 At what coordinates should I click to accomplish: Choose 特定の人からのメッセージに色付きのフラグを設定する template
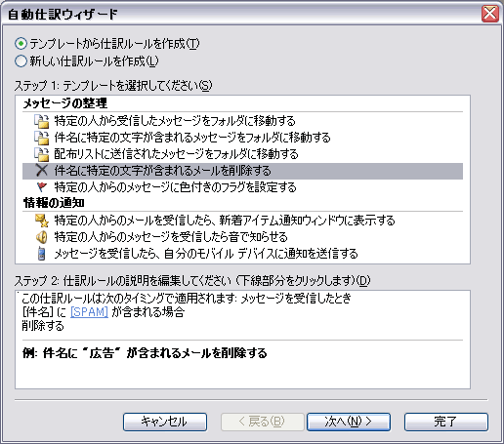coord(242,187)
